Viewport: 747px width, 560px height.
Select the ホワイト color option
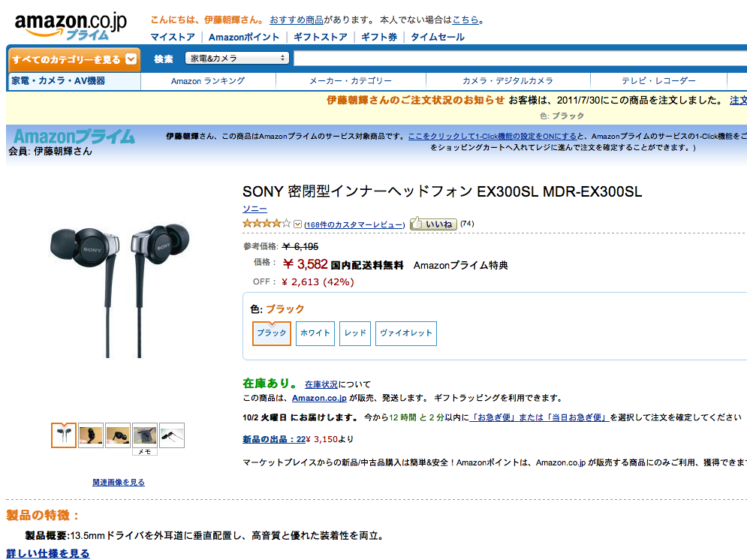pyautogui.click(x=315, y=333)
